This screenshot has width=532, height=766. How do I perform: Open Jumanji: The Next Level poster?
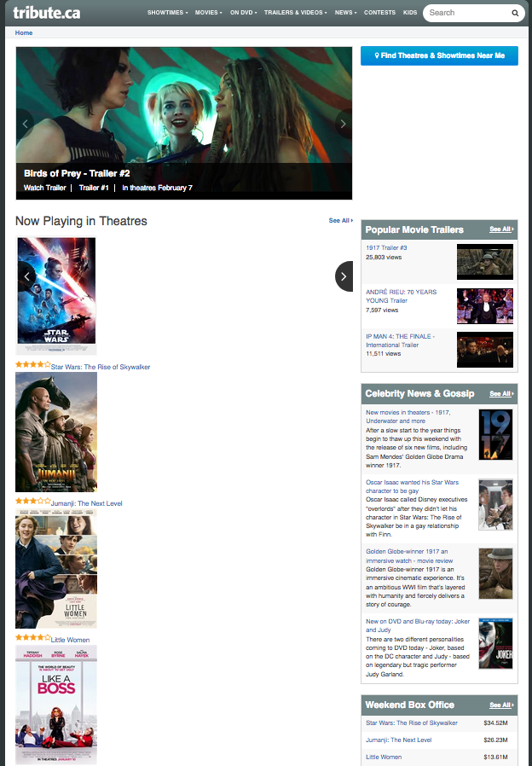[56, 432]
